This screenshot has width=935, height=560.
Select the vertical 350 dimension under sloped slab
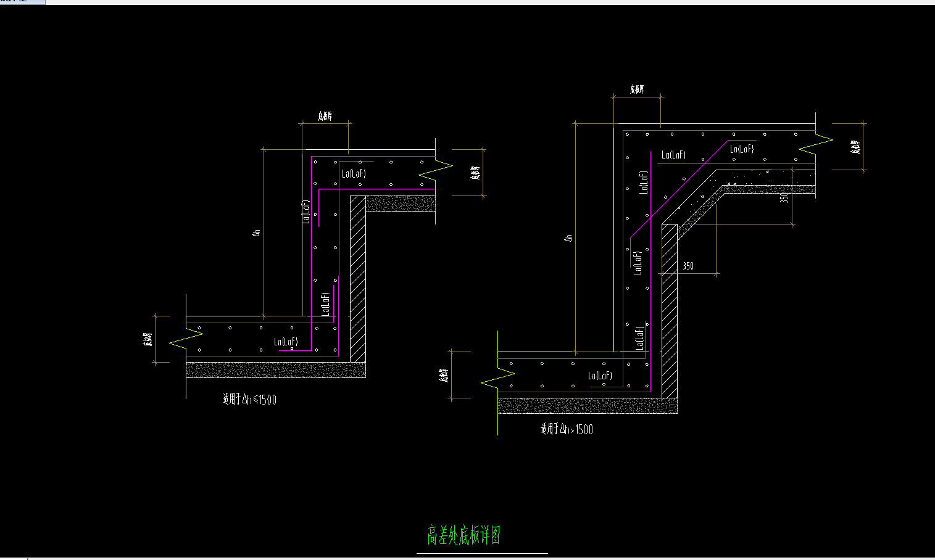coord(784,198)
